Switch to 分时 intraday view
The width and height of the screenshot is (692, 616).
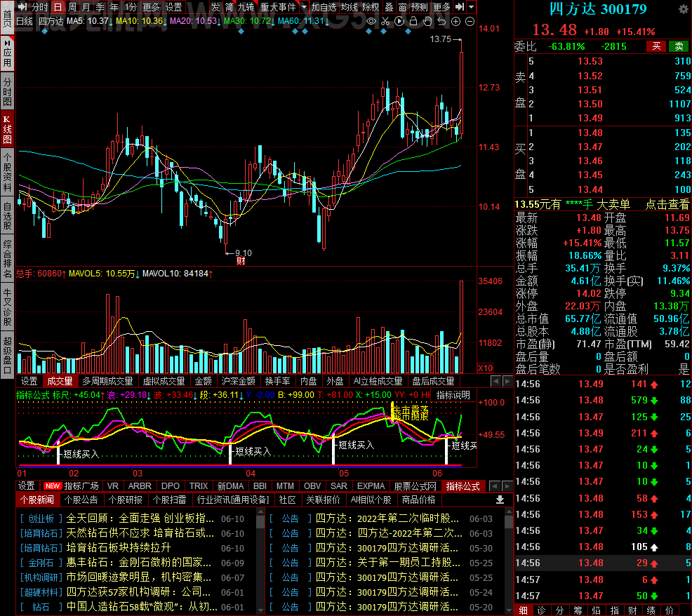(x=40, y=7)
